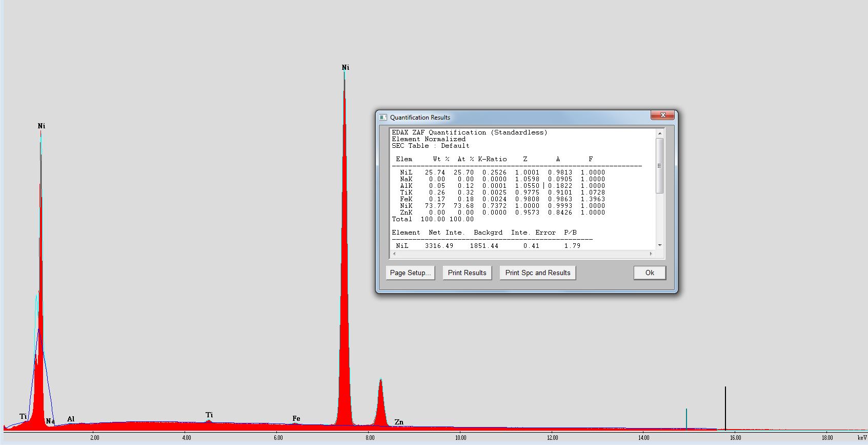Select the Ni label above the tallest peak
This screenshot has width=868, height=445.
346,67
